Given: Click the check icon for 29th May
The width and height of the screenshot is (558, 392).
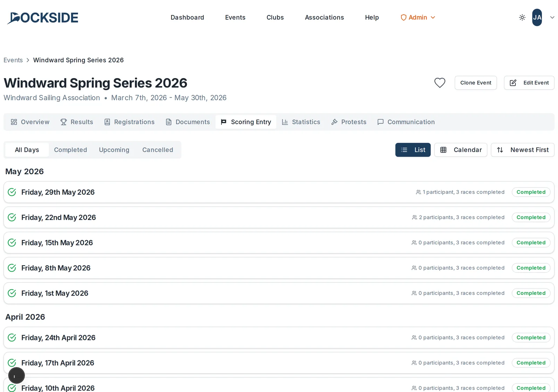Looking at the screenshot, I should click(x=12, y=192).
